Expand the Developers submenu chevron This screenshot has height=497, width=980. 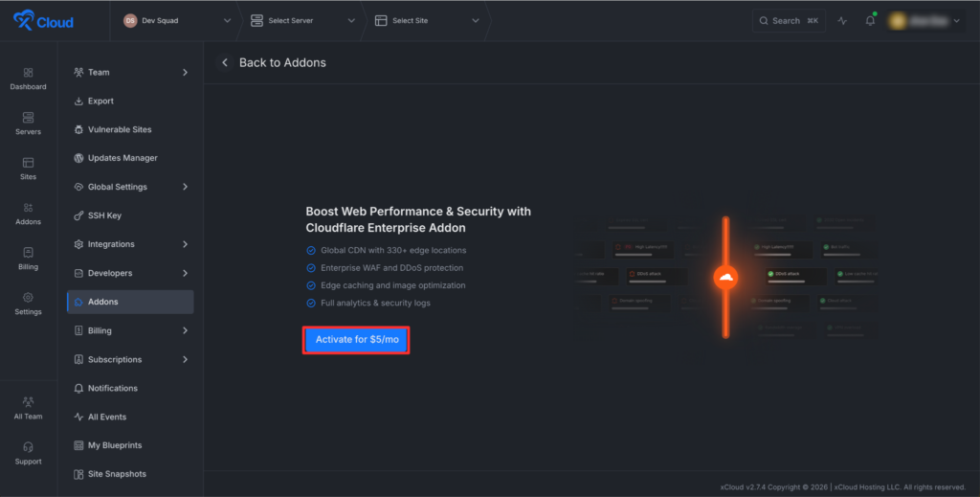coord(185,273)
